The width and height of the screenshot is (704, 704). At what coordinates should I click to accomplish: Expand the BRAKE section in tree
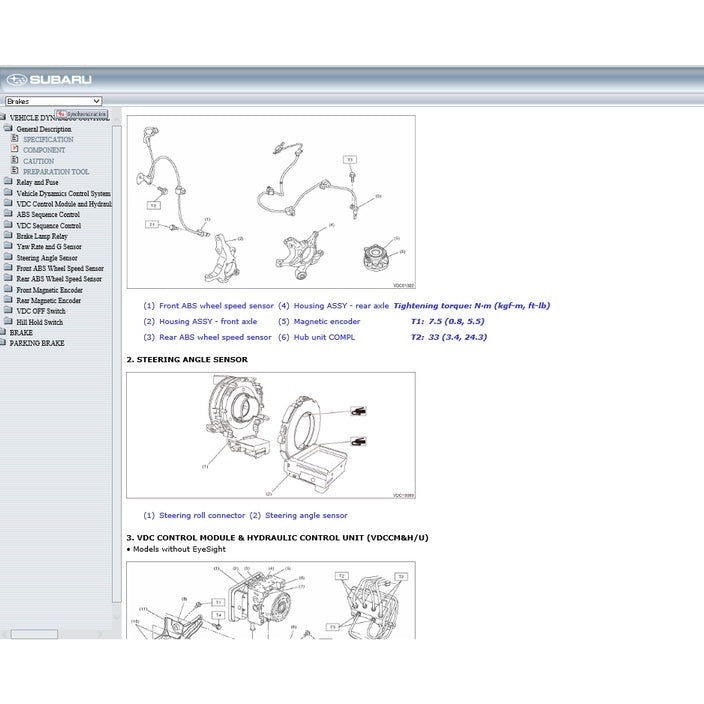click(x=4, y=333)
